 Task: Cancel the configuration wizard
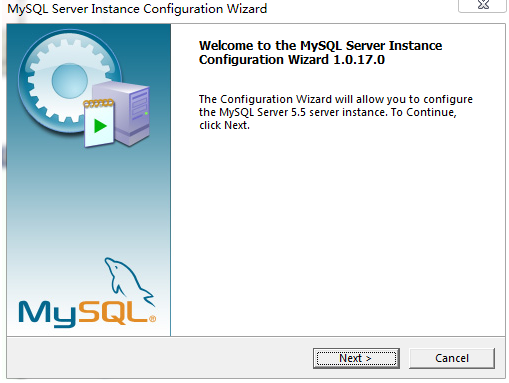tap(452, 358)
